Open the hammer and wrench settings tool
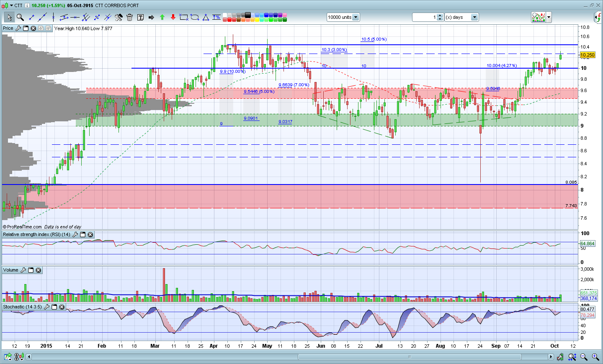The height and width of the screenshot is (364, 603). pos(119,17)
